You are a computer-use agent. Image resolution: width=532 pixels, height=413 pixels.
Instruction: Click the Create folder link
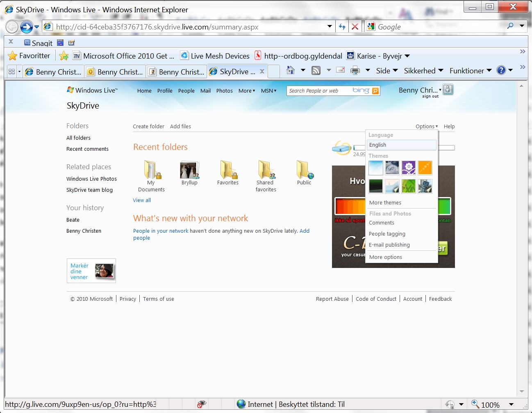point(148,126)
